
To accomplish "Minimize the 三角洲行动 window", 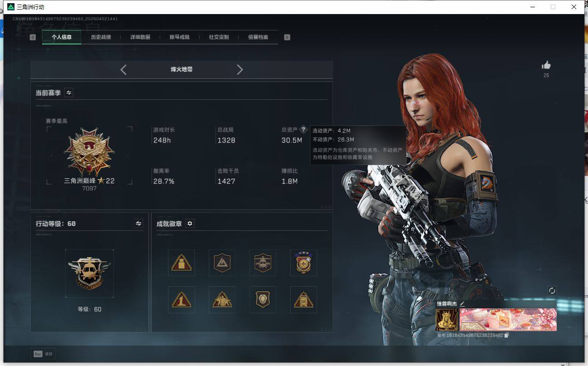I will pos(532,7).
